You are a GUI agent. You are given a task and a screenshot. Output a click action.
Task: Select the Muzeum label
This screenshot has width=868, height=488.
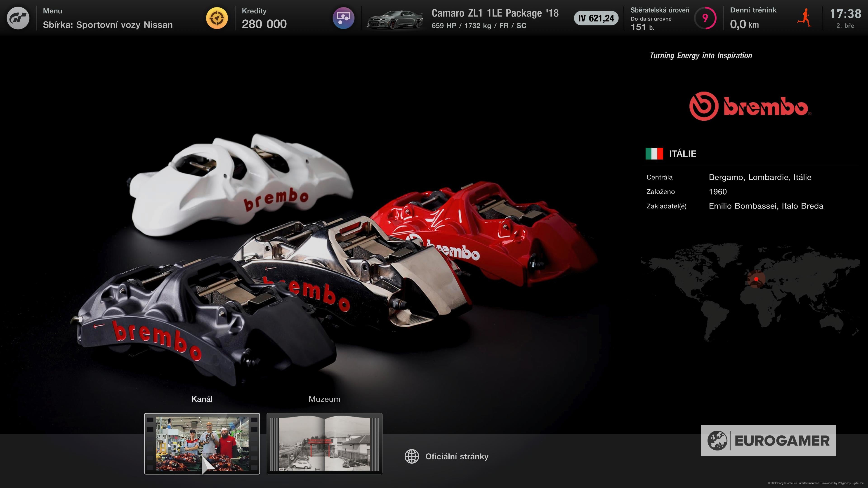325,399
